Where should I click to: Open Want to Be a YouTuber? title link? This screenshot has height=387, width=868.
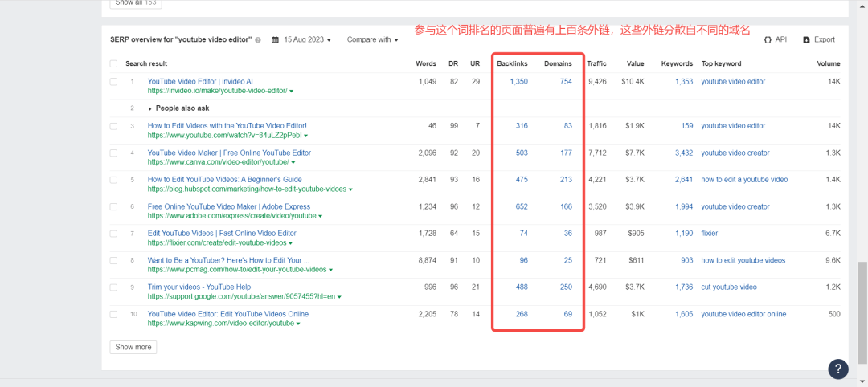(x=228, y=260)
